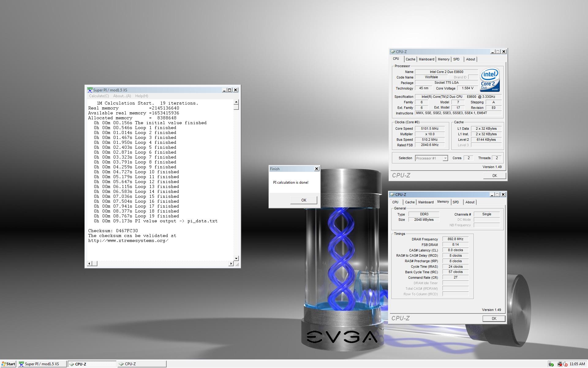Click the http://www.xtremesystems.org/ text
This screenshot has width=588, height=368.
[128, 240]
